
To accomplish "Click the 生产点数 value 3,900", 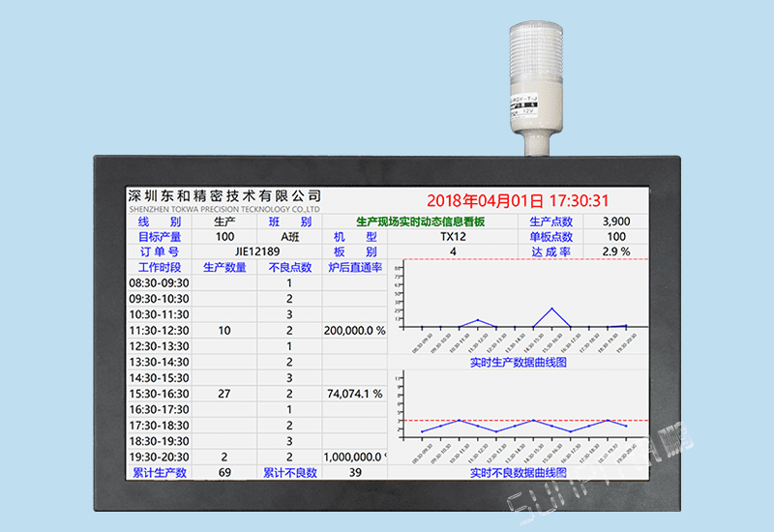I will click(x=615, y=222).
